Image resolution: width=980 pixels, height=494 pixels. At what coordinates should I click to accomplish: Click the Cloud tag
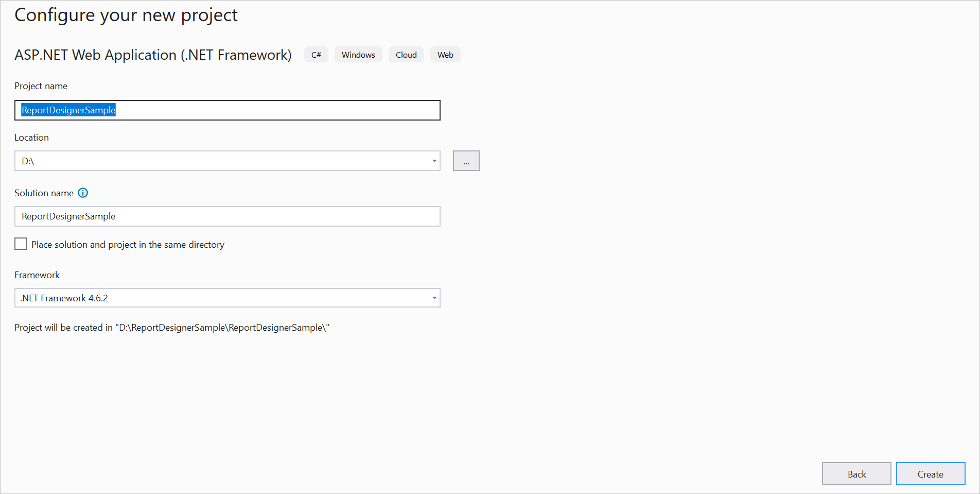click(406, 55)
